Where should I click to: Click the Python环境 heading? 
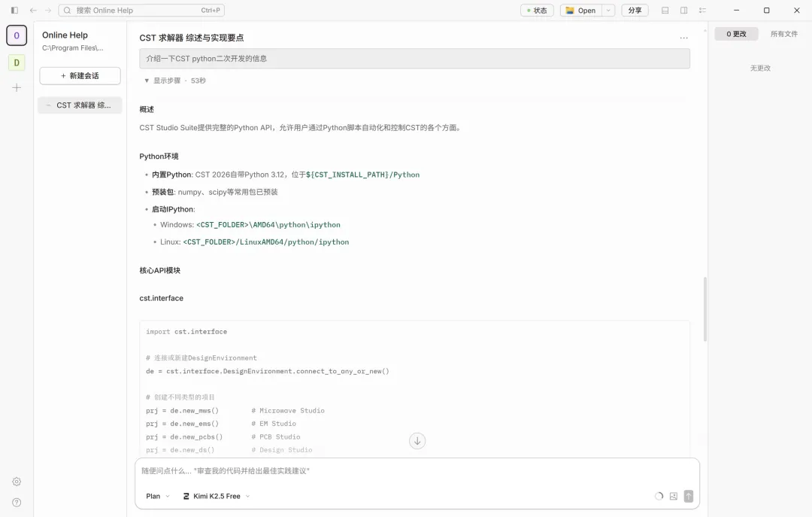coord(159,157)
